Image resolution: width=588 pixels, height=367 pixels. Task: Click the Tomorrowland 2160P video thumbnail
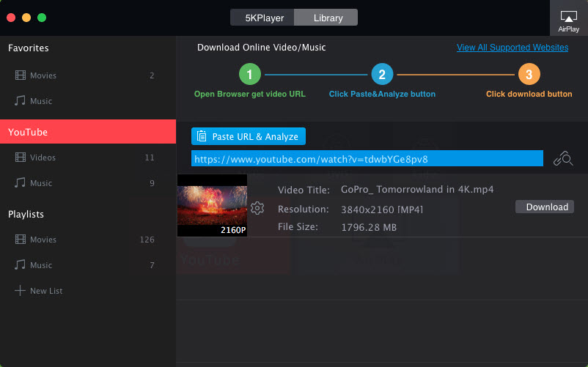[212, 205]
